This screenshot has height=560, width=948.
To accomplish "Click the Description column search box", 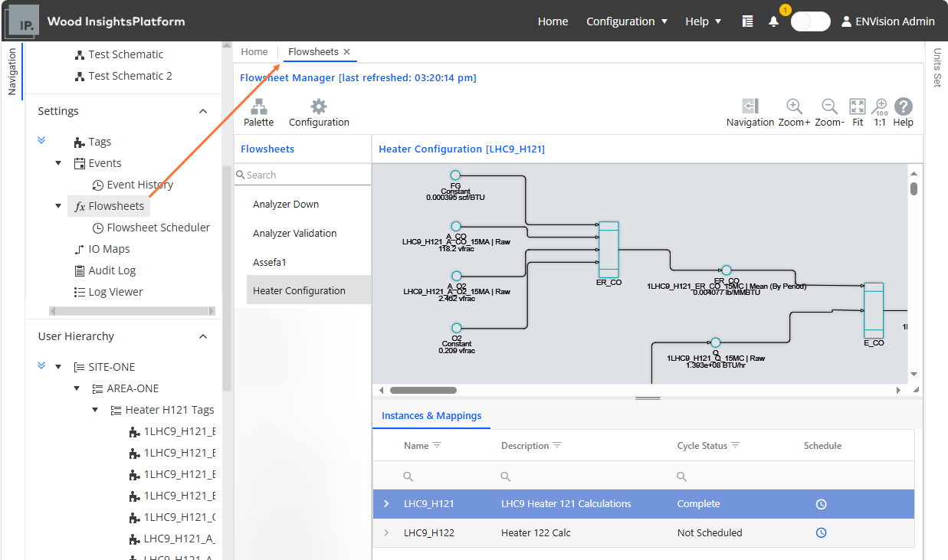I will click(x=581, y=476).
